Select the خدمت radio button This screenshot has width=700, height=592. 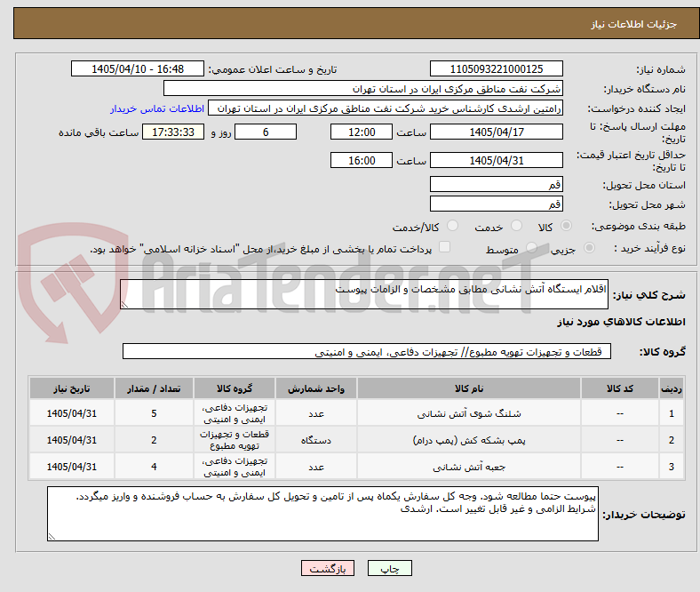pos(516,226)
